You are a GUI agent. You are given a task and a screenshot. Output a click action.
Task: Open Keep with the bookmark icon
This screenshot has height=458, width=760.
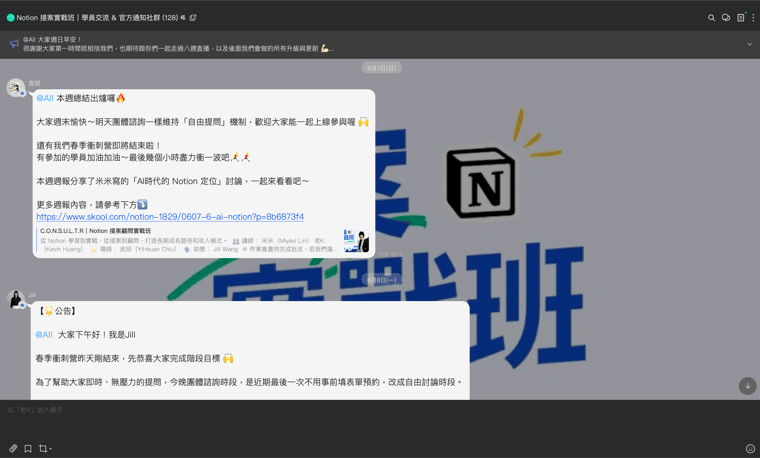pyautogui.click(x=28, y=448)
